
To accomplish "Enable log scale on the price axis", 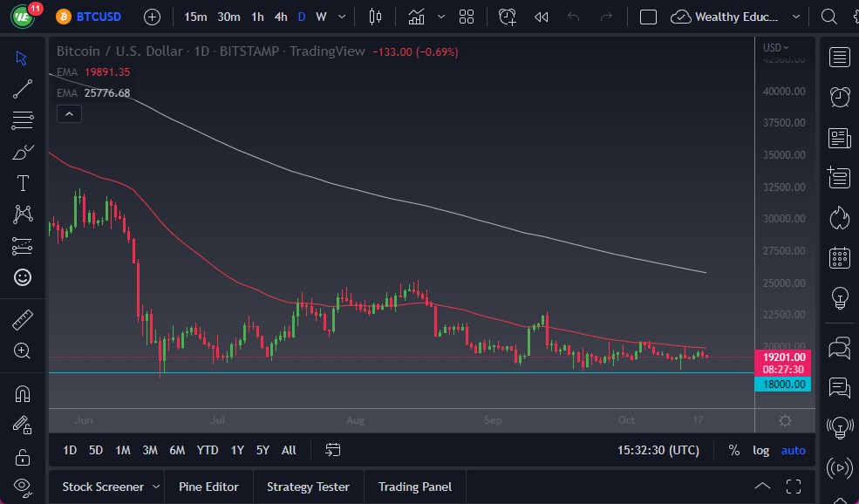I will point(760,450).
